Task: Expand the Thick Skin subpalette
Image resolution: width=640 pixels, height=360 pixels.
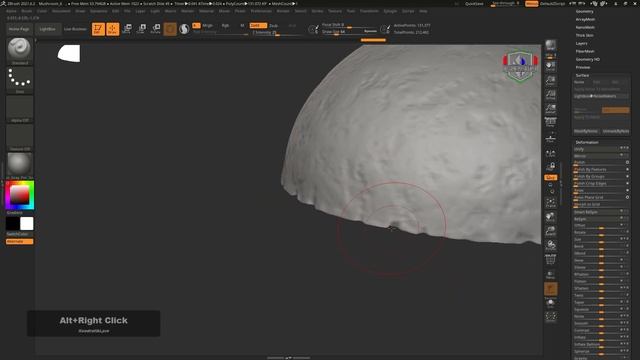Action: (584, 36)
